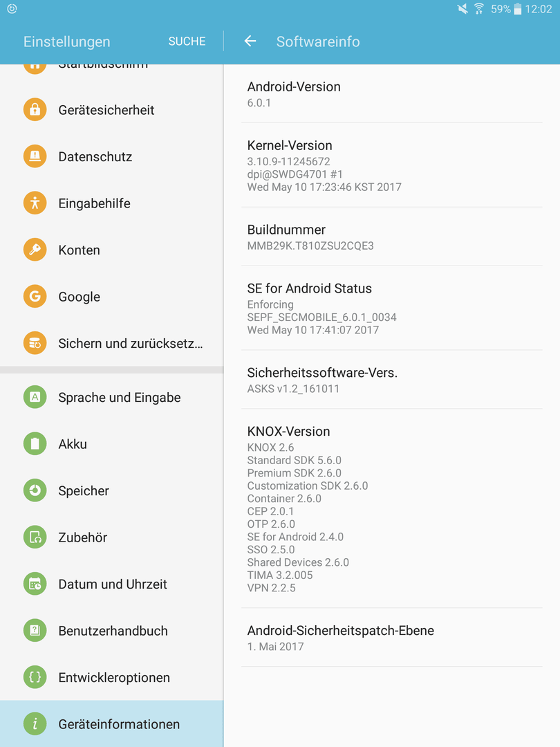This screenshot has width=560, height=747.
Task: Select Sprache und Eingabe menu entry
Action: click(111, 397)
